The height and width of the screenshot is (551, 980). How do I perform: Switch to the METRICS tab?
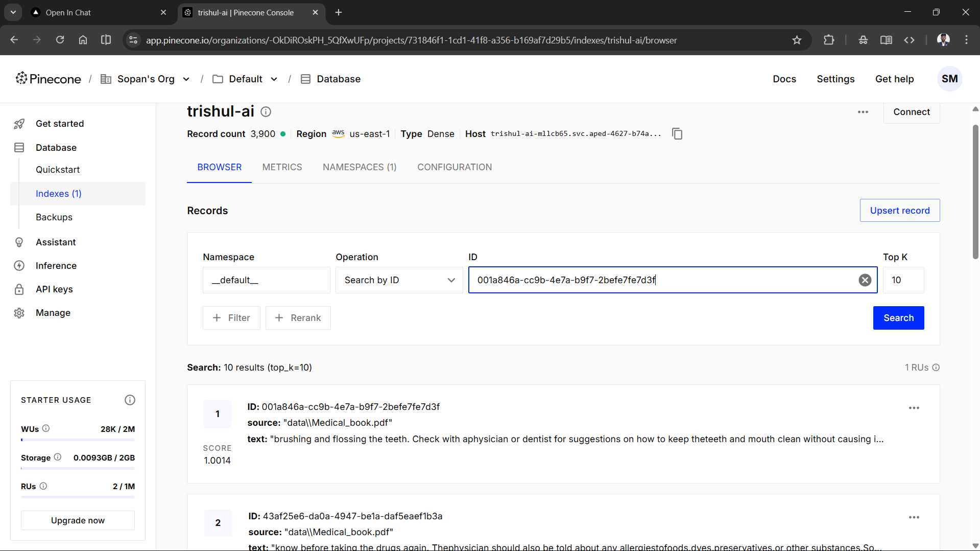(x=282, y=167)
